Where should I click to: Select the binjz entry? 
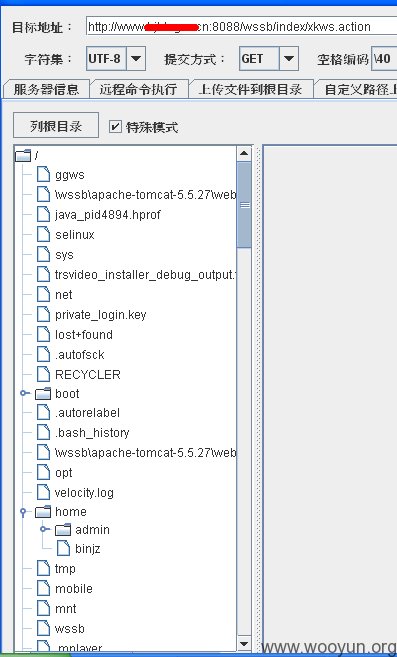point(88,549)
